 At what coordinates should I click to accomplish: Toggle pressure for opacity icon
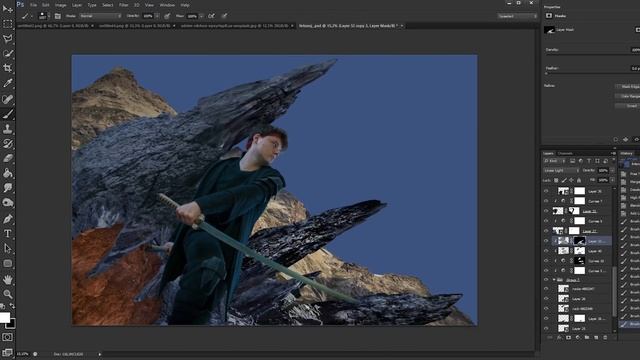(x=167, y=16)
